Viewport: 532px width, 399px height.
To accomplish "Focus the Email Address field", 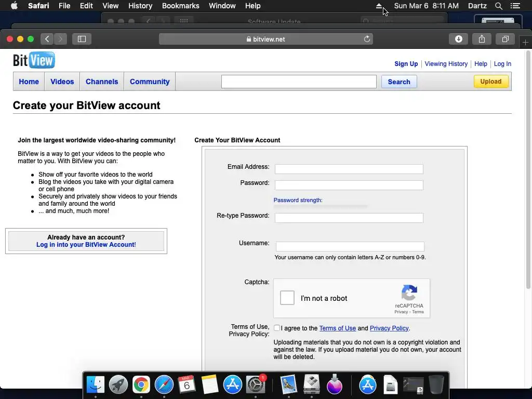I will coord(349,169).
